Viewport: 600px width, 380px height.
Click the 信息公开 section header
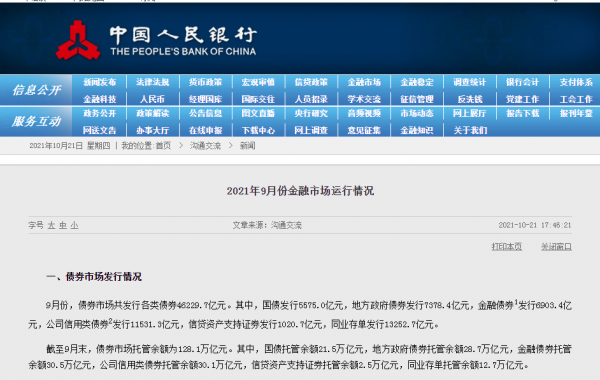tap(36, 90)
